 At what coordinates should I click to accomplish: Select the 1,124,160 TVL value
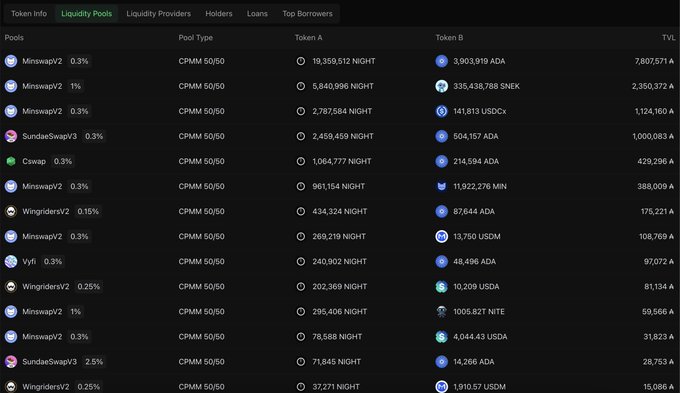(654, 111)
